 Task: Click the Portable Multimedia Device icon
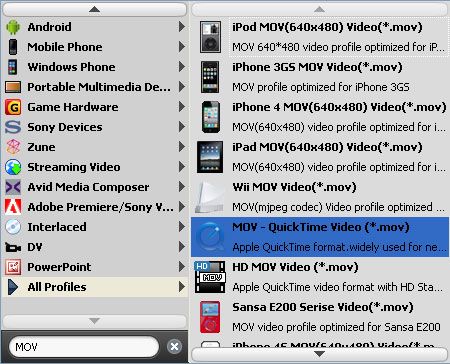tap(13, 87)
